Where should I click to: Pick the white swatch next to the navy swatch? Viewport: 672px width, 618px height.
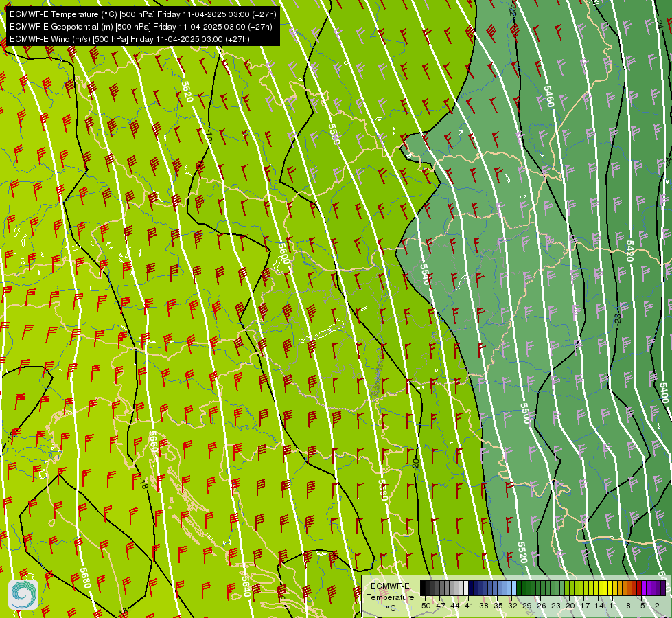pos(466,588)
